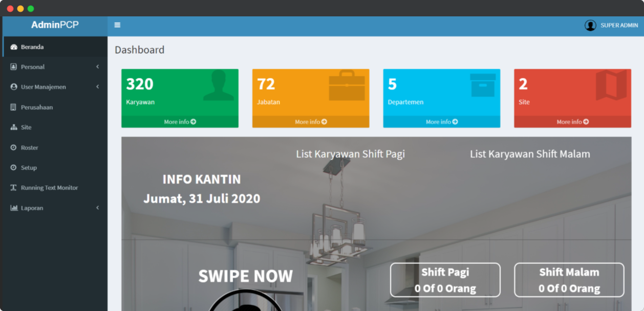This screenshot has width=644, height=311.
Task: Expand the Personal submenu chevron
Action: (x=97, y=67)
